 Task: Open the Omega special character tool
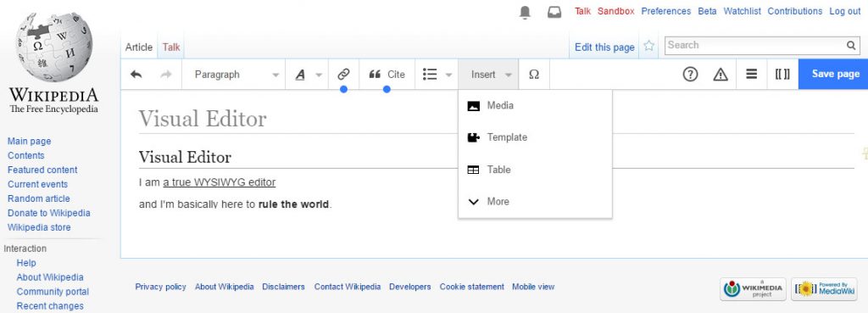(x=534, y=75)
